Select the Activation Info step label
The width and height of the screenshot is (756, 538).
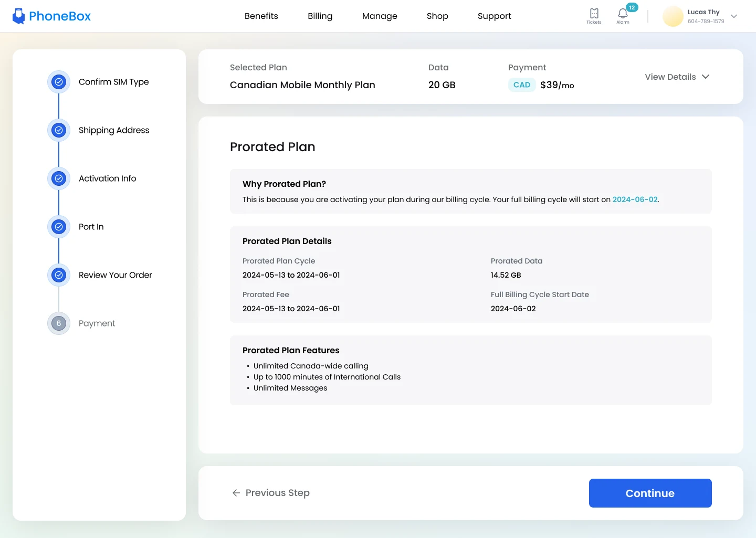pos(108,178)
